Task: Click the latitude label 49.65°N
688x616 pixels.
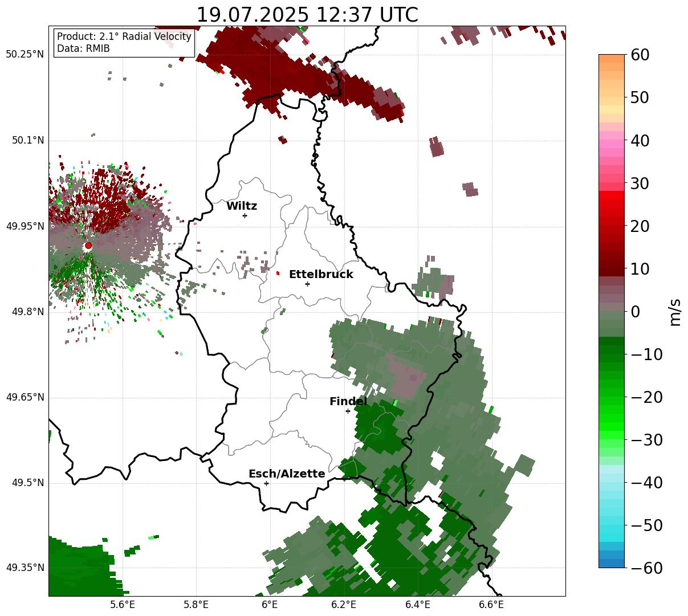Action: [25, 397]
